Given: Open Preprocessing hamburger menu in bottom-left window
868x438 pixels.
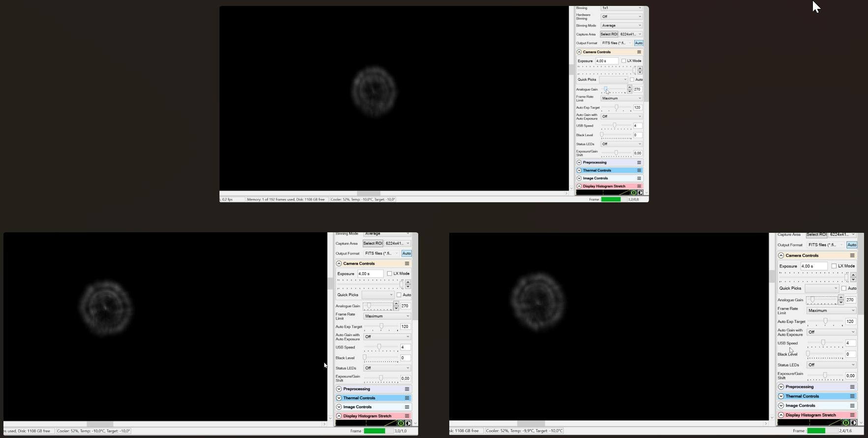Looking at the screenshot, I should pos(407,389).
